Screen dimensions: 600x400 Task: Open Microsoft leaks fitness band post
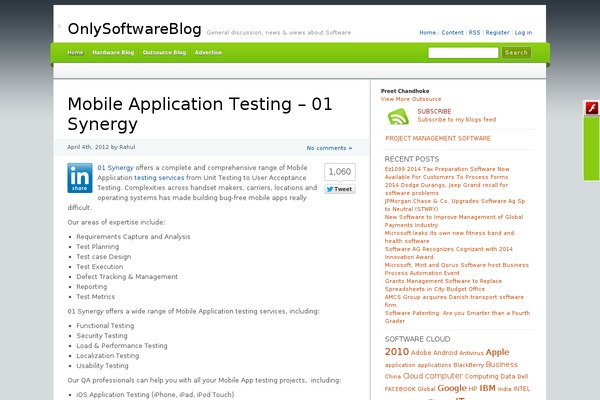449,237
